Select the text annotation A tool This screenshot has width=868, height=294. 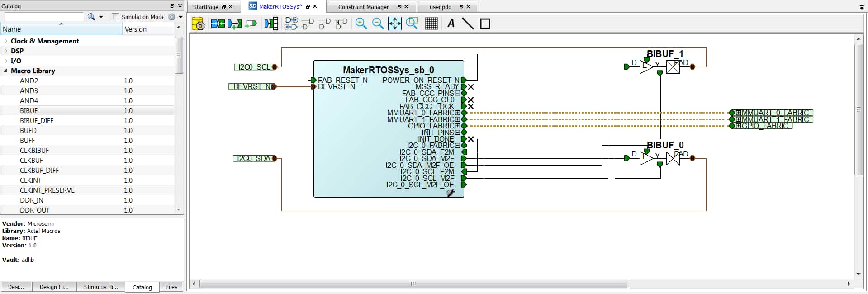(x=451, y=24)
